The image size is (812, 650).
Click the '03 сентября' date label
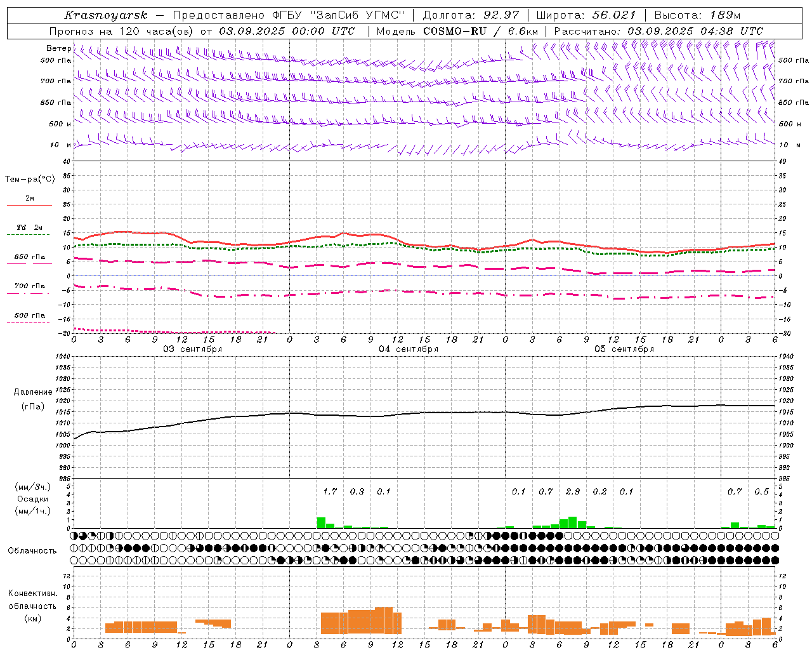pyautogui.click(x=193, y=349)
